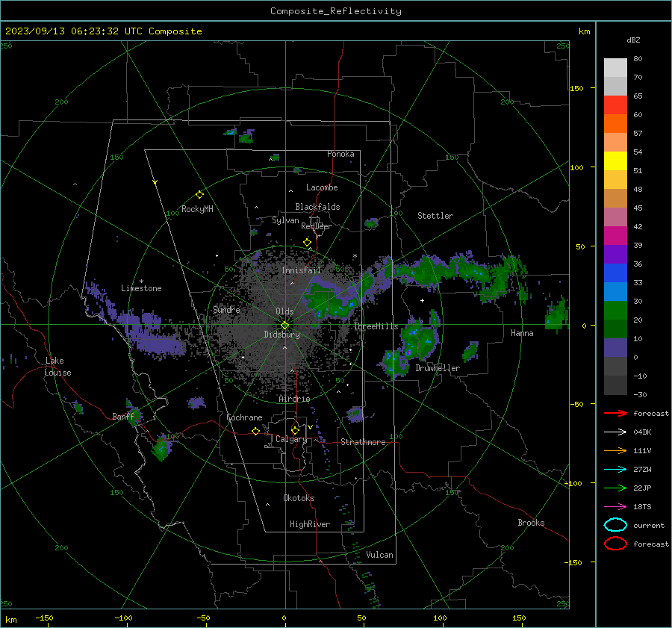Click the Lacombe town label
Screen dimensions: 672x628
coord(322,187)
